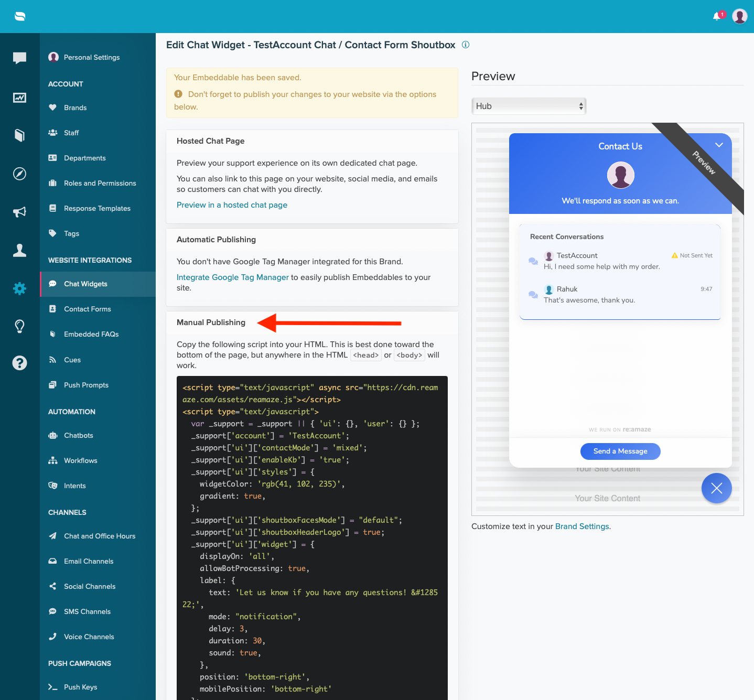The image size is (754, 700).
Task: Open the lightbulb tips icon in left rail
Action: coord(19,326)
